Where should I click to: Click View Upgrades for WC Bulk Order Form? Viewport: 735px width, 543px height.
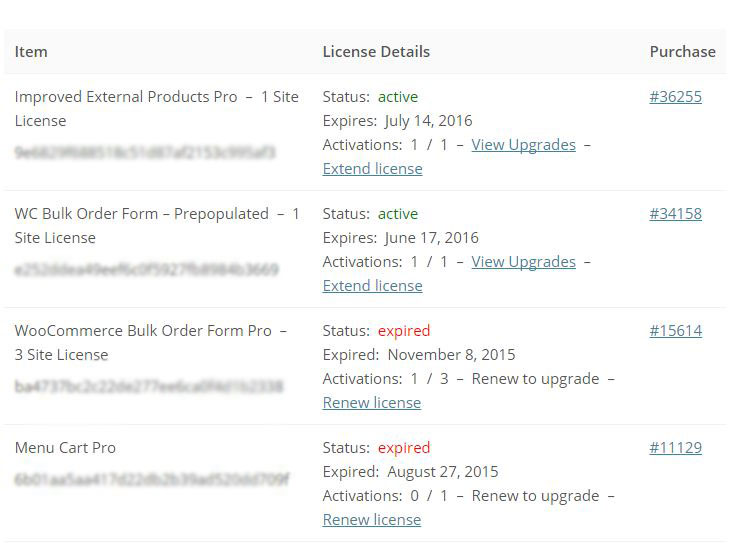tap(523, 262)
